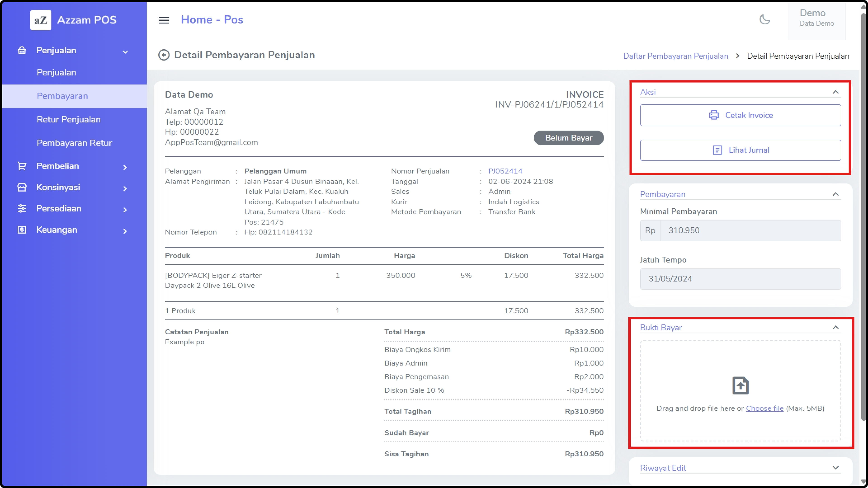This screenshot has width=868, height=488.
Task: Click the Jatuh Tempo date field
Action: [x=740, y=279]
